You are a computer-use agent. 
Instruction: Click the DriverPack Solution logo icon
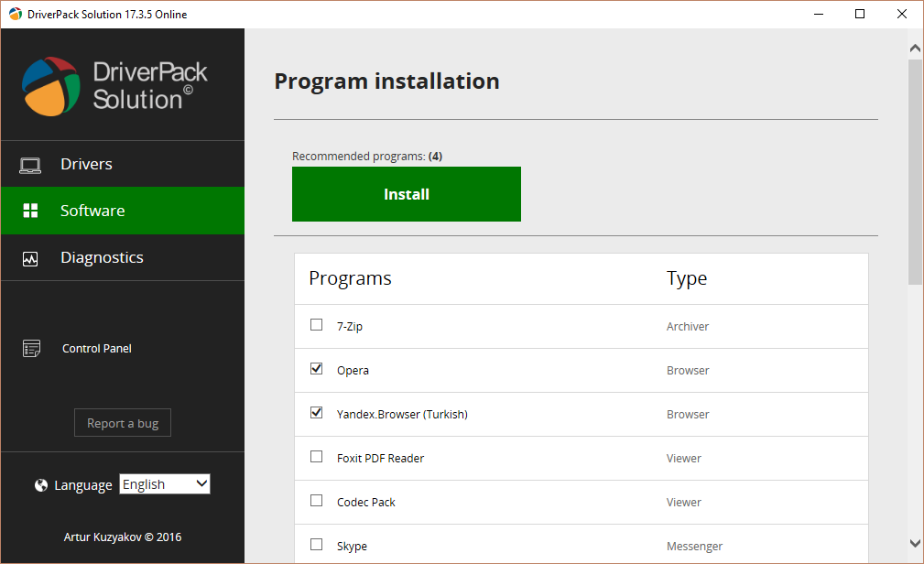(51, 85)
